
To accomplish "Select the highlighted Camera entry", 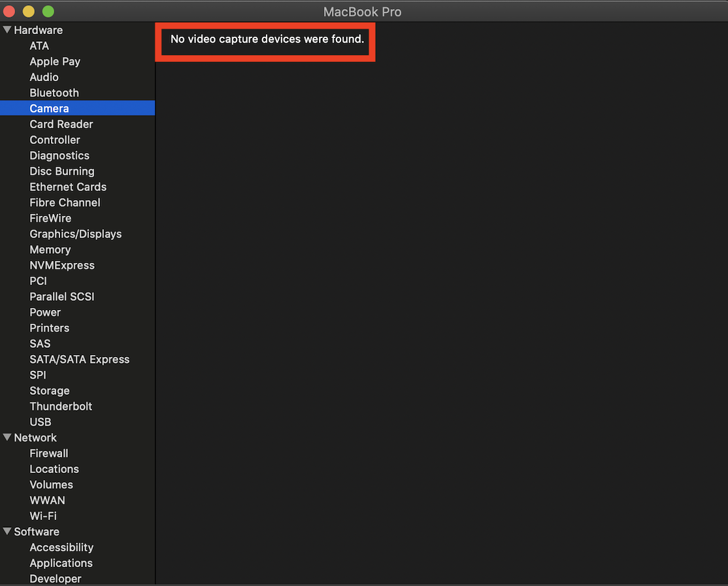I will (x=78, y=109).
